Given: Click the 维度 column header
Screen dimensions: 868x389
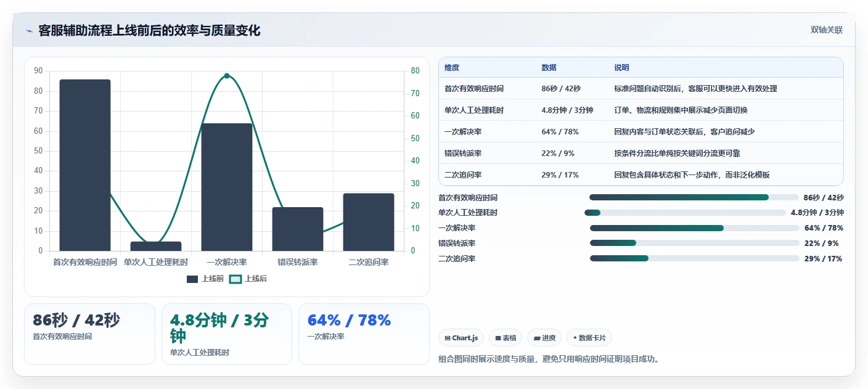Looking at the screenshot, I should (452, 68).
